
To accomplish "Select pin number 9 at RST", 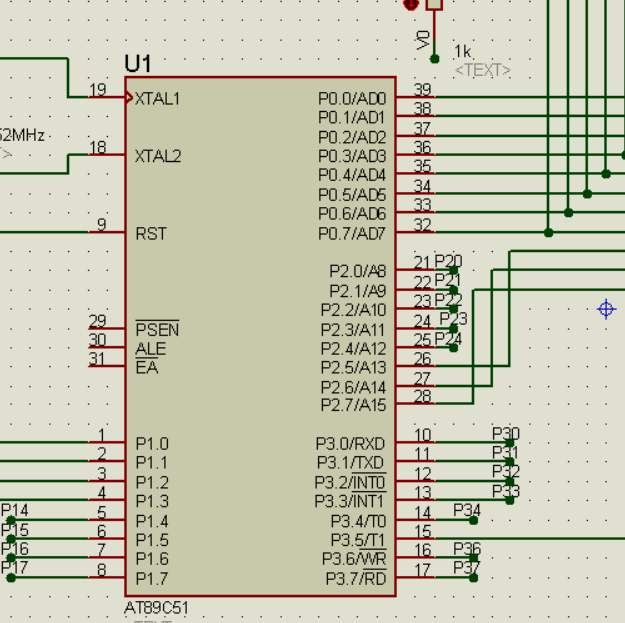I will pyautogui.click(x=102, y=225).
